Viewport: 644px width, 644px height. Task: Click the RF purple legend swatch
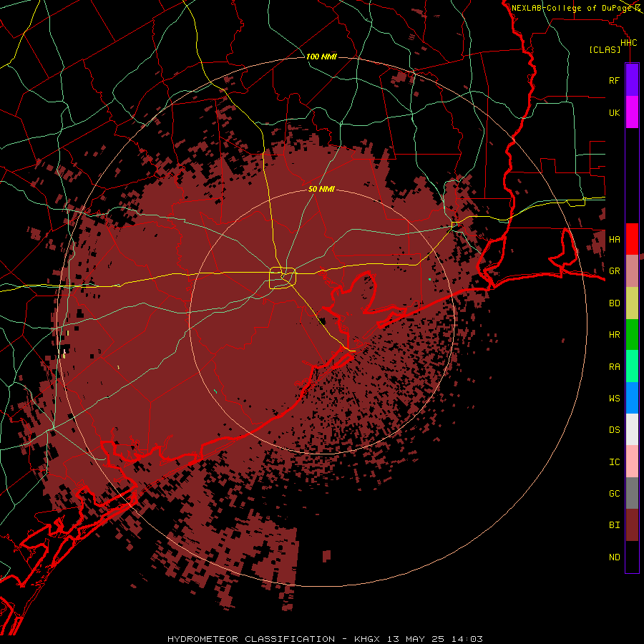pyautogui.click(x=632, y=80)
